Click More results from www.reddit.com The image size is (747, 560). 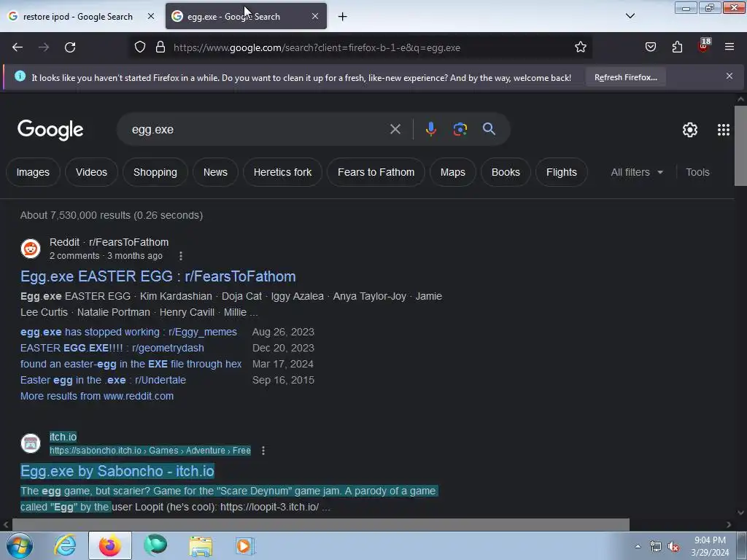(x=97, y=396)
